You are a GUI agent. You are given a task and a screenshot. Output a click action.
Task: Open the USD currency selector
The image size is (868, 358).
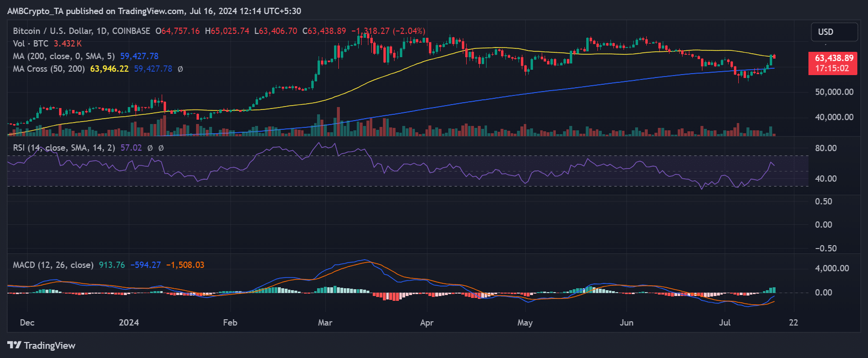tap(834, 32)
